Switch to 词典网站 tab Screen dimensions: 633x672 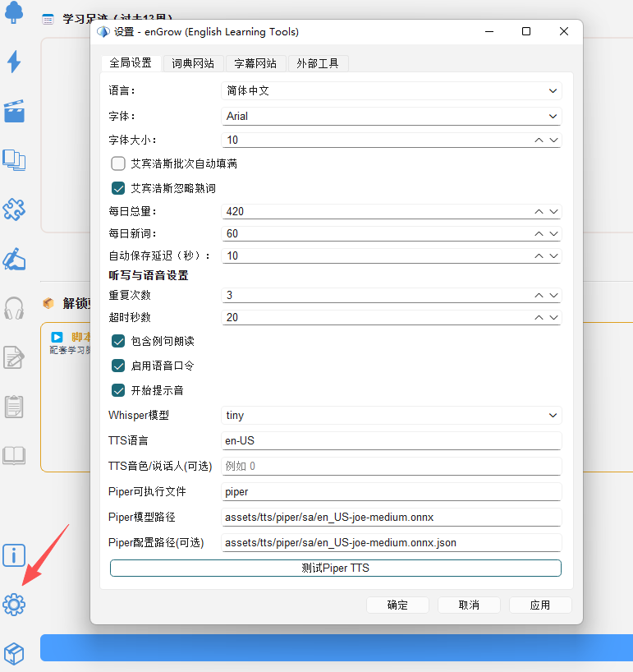[x=194, y=63]
